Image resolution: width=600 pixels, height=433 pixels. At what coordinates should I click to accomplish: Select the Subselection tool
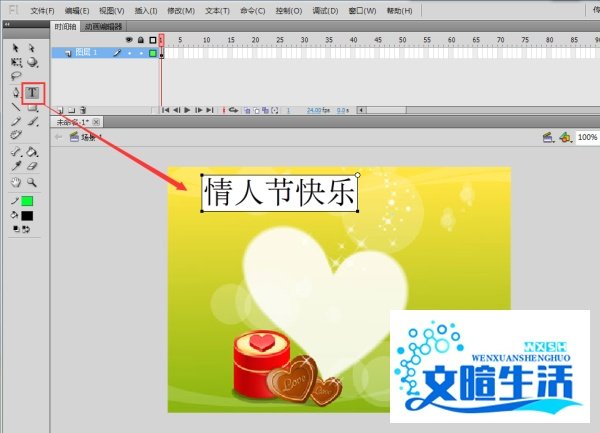coord(32,48)
